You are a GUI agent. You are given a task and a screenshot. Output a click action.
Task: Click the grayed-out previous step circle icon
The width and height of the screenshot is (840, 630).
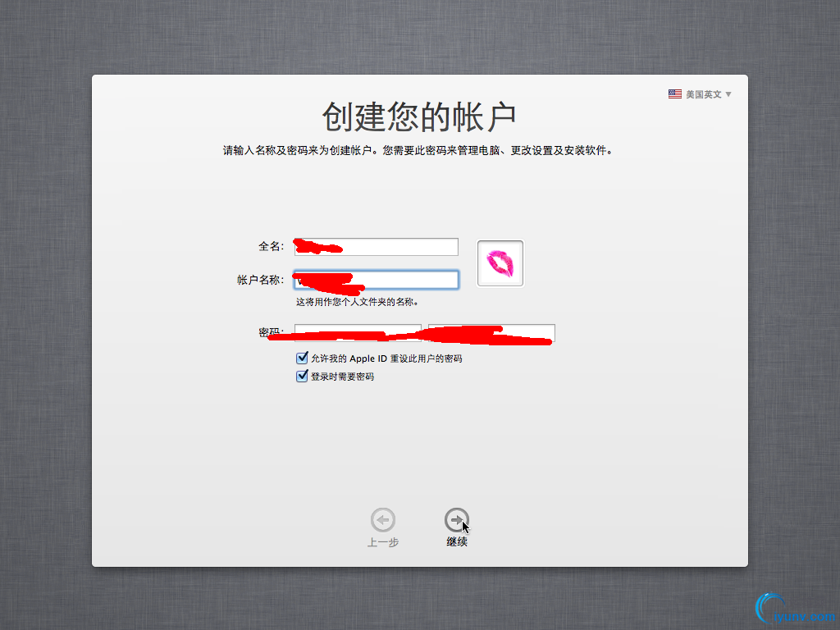[x=382, y=518]
